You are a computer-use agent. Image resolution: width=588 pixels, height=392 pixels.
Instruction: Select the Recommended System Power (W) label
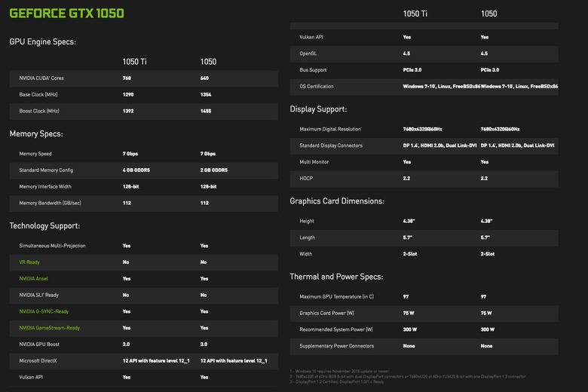(x=336, y=329)
